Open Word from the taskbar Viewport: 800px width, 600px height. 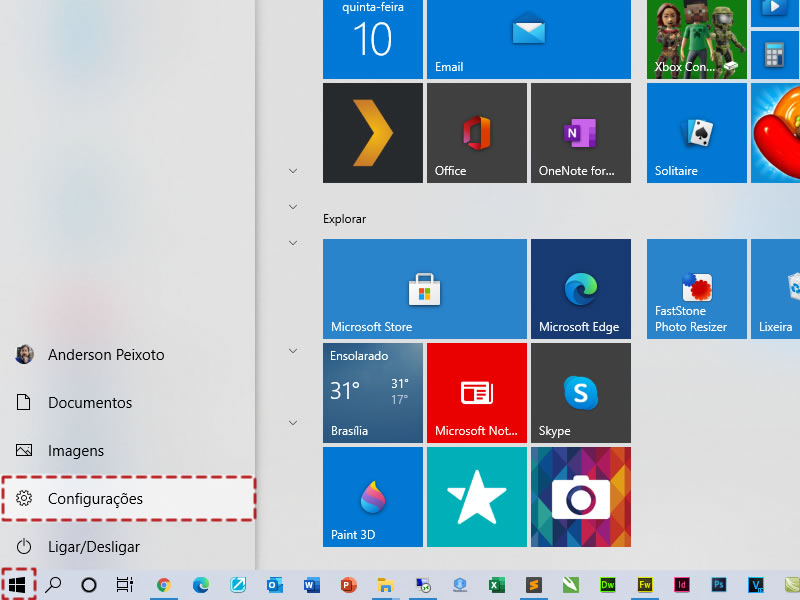(x=311, y=585)
